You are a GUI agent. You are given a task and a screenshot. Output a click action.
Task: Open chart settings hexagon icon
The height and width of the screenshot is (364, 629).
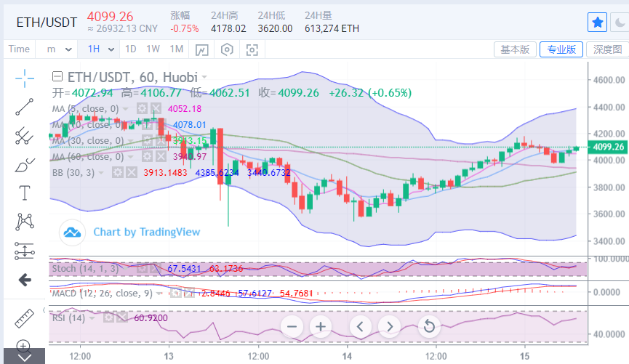tap(227, 49)
